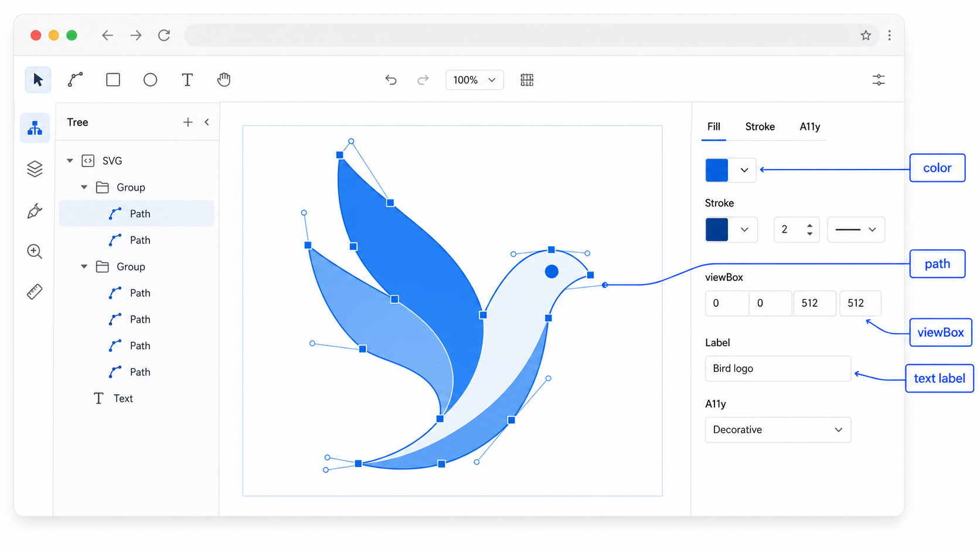Select first Path under second Group
Screen dimensions: 980x552
[137, 293]
